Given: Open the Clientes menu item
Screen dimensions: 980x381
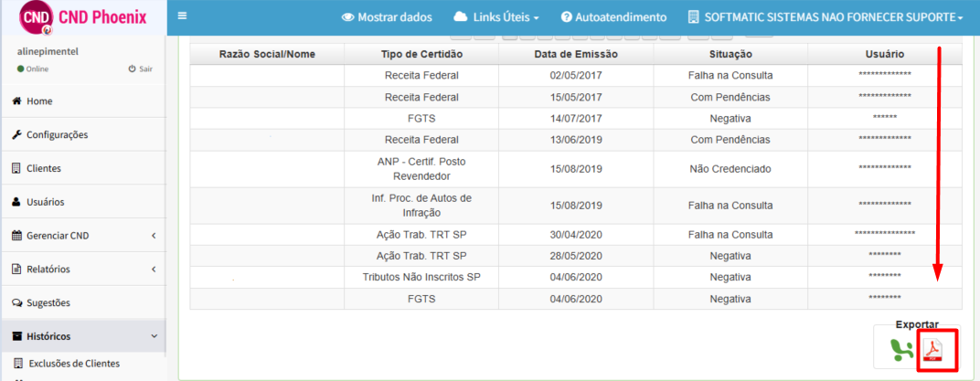Looking at the screenshot, I should (83, 169).
